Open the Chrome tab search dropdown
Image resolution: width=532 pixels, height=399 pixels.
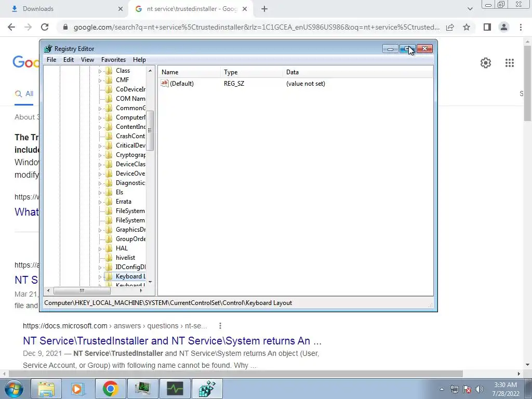click(470, 9)
